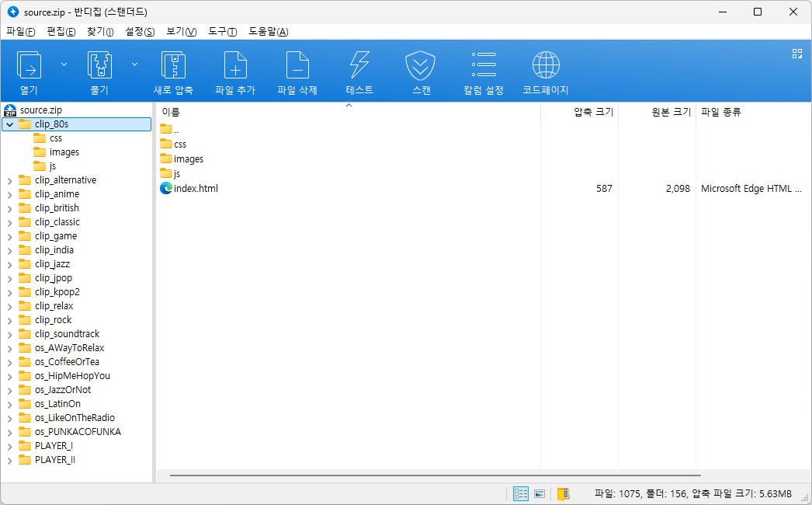
Task: Select the Edge icon of index.html
Action: point(165,188)
